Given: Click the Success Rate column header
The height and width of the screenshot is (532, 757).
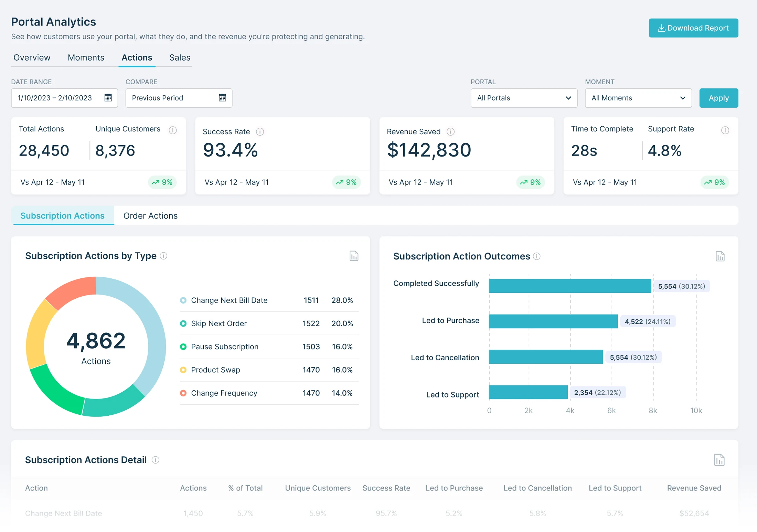Looking at the screenshot, I should [x=386, y=488].
